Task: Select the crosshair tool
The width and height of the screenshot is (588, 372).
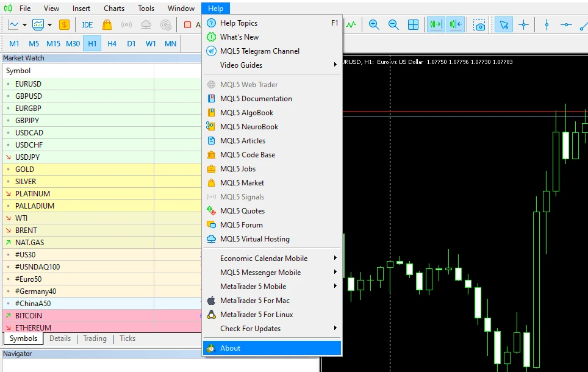Action: pos(523,25)
